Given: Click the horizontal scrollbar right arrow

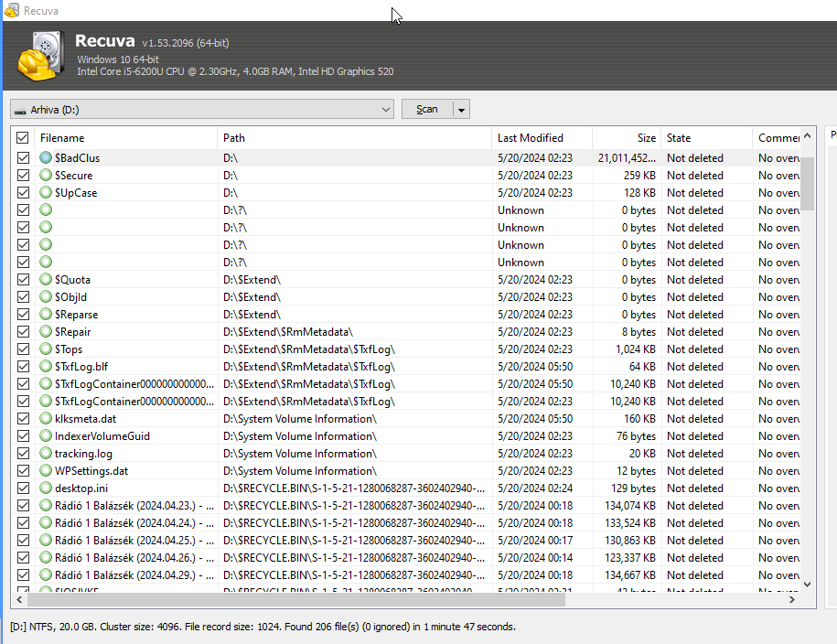Looking at the screenshot, I should pos(792,600).
